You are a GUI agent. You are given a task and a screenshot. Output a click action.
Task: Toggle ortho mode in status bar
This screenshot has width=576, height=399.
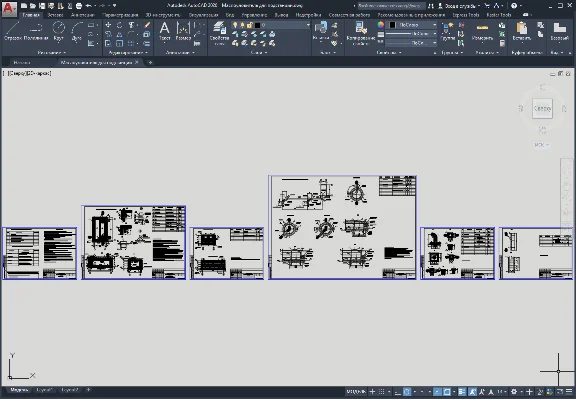tap(398, 392)
